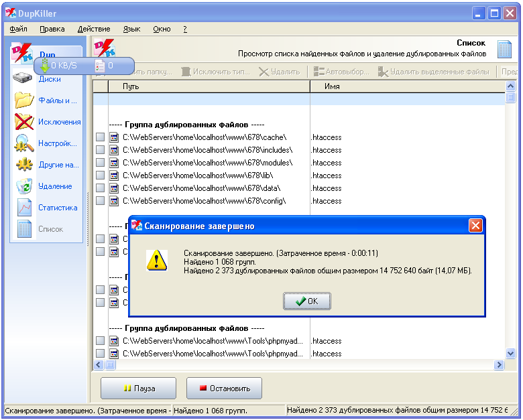Click the Пауза button
Image resolution: width=523 pixels, height=420 pixels.
click(x=138, y=389)
